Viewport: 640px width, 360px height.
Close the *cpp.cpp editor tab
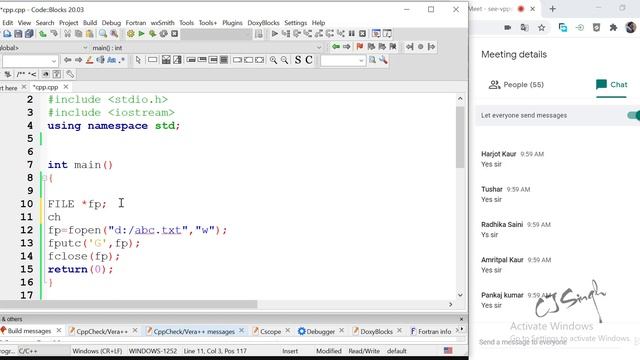click(x=66, y=87)
